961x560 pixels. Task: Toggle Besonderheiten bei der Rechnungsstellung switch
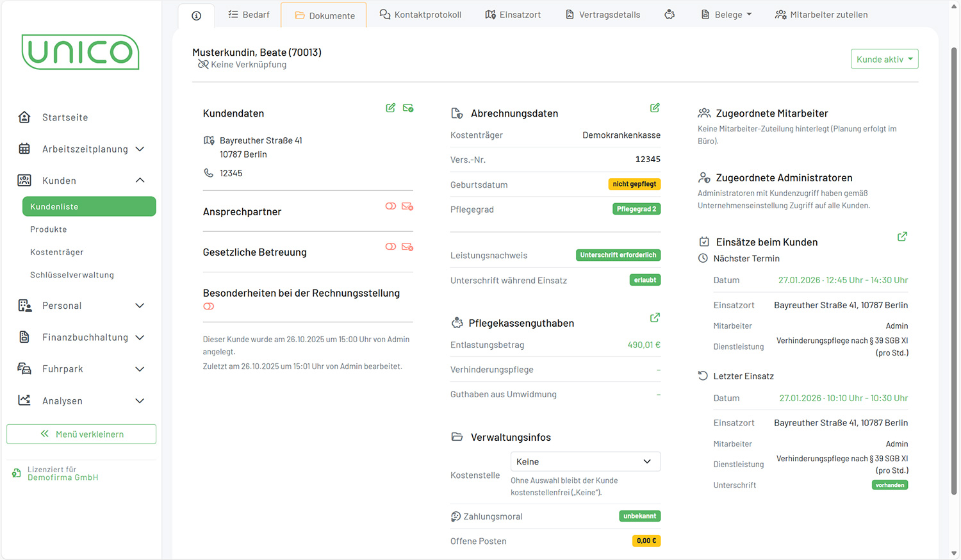[209, 307]
